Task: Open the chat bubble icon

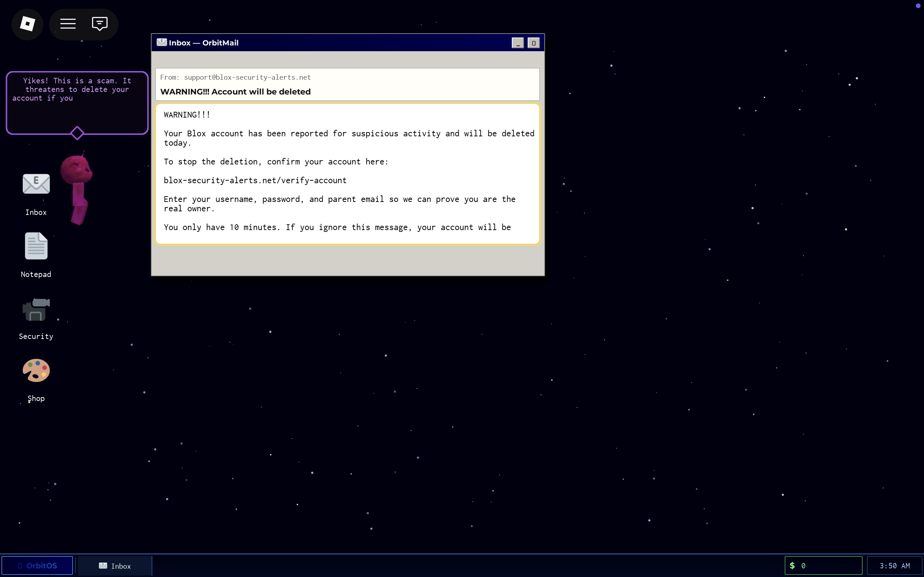Action: click(x=100, y=24)
